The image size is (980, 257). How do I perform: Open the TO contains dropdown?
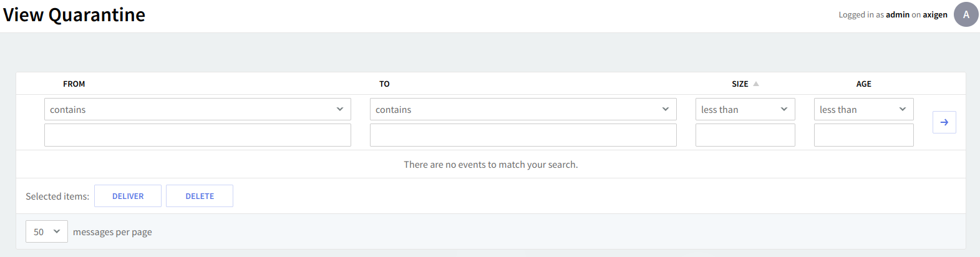tap(523, 109)
